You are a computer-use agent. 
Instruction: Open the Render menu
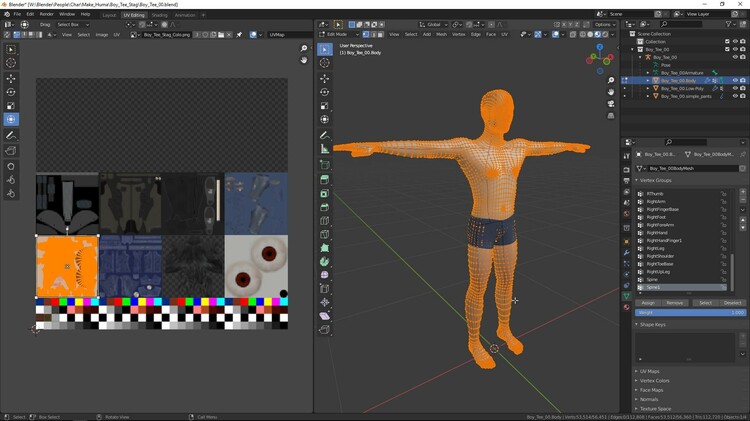(46, 14)
